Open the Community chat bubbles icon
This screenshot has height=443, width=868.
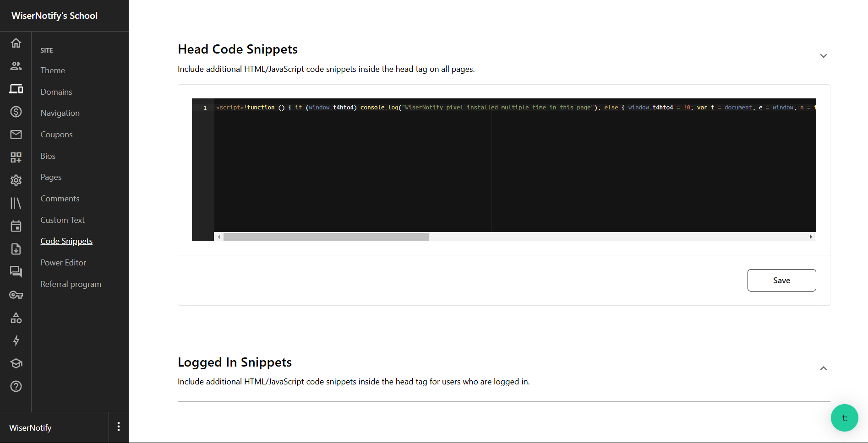[16, 272]
